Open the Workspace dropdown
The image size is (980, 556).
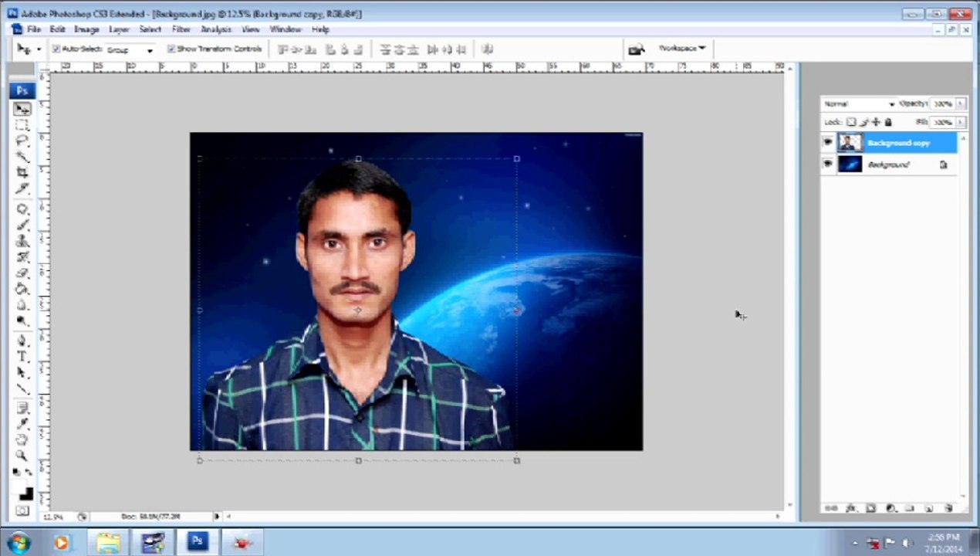pos(682,48)
